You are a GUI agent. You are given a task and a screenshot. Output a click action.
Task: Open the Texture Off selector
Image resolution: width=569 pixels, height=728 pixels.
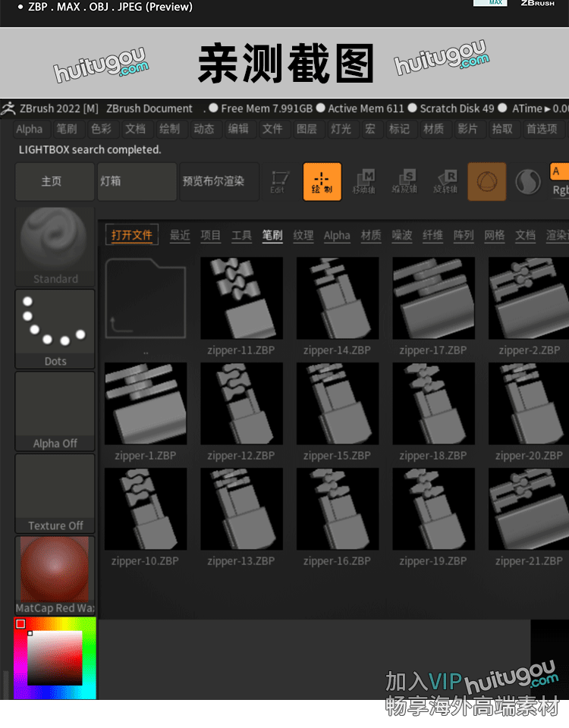[55, 493]
